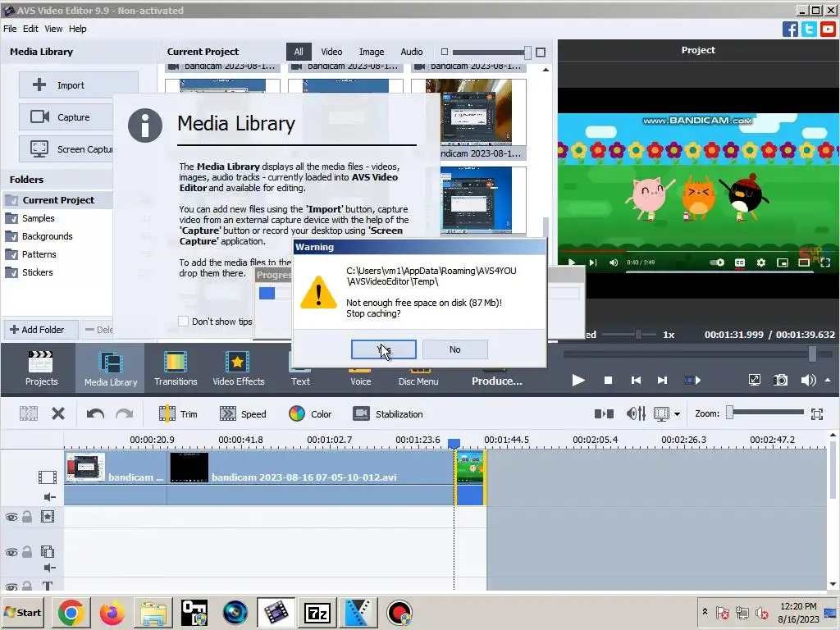Image resolution: width=840 pixels, height=630 pixels.
Task: Open the Edit menu
Action: 30,29
